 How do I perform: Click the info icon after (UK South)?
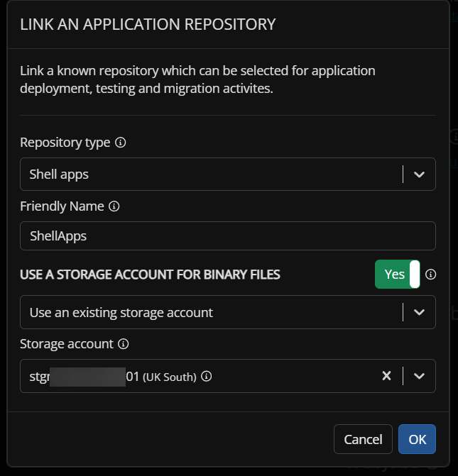coord(207,377)
